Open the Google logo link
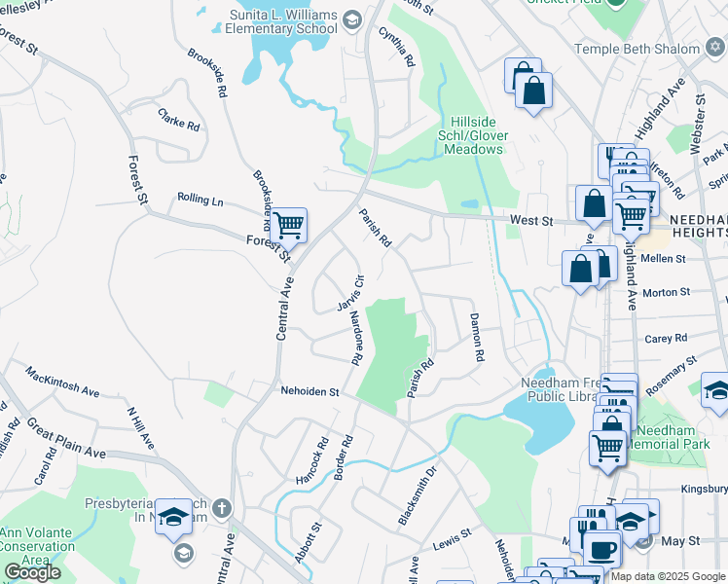Screen dimensions: 728x584 [x=32, y=572]
